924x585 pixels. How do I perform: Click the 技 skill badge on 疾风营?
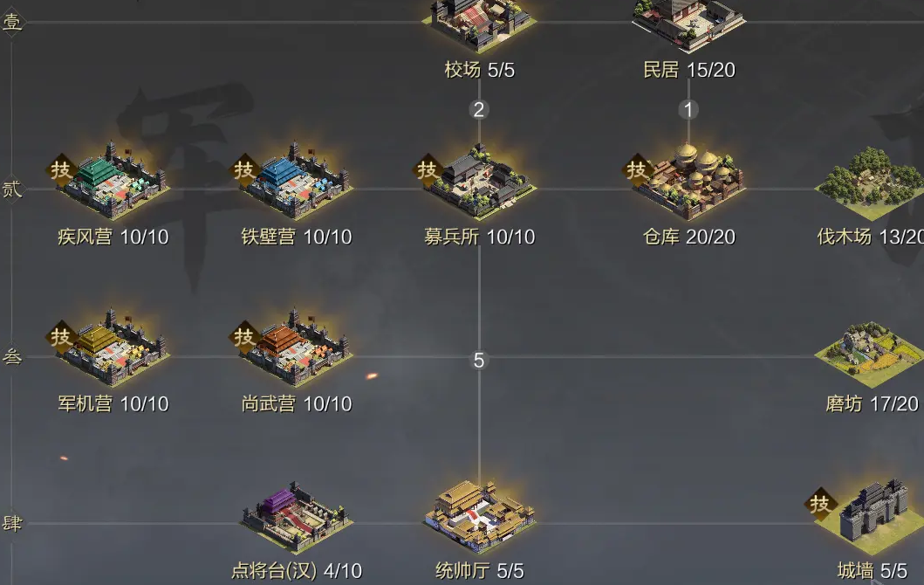[x=61, y=170]
